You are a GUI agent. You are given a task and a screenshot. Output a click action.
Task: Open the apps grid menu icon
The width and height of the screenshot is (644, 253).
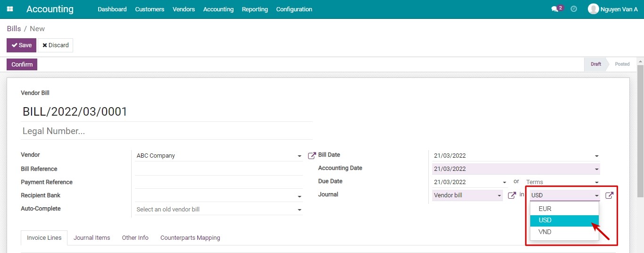click(x=10, y=9)
